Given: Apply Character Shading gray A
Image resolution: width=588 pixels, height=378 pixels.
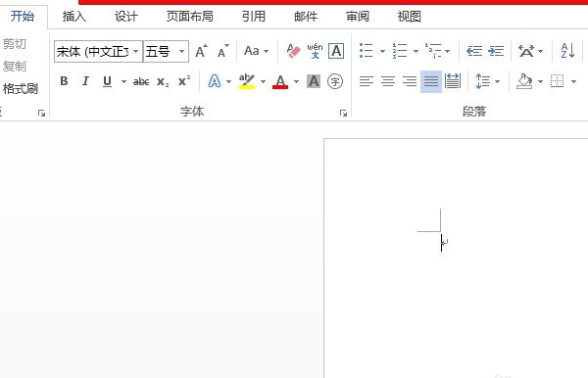Looking at the screenshot, I should click(x=314, y=81).
